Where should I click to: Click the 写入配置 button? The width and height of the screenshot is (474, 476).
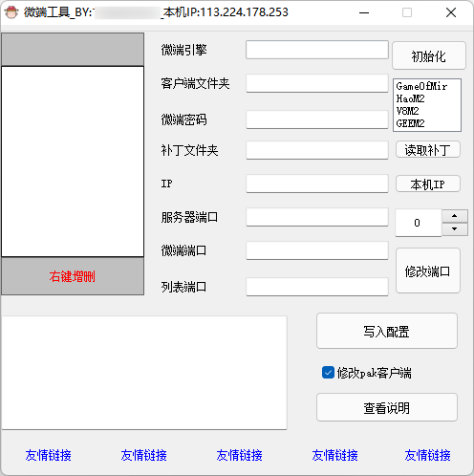387,331
